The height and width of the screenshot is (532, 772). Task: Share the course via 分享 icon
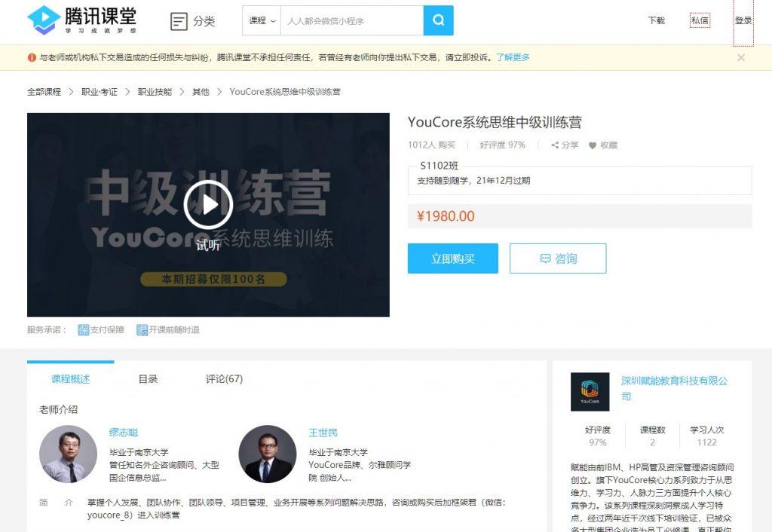(x=558, y=144)
